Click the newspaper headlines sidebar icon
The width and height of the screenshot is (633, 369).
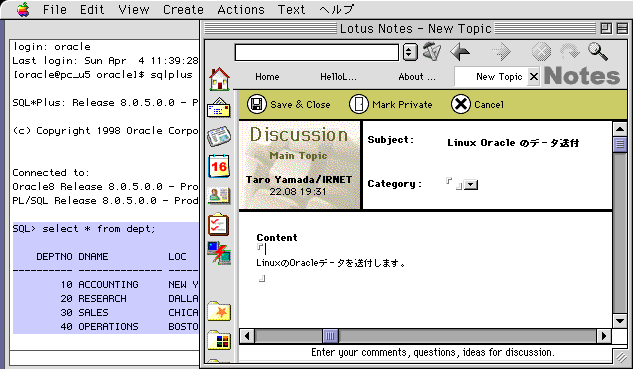219,136
